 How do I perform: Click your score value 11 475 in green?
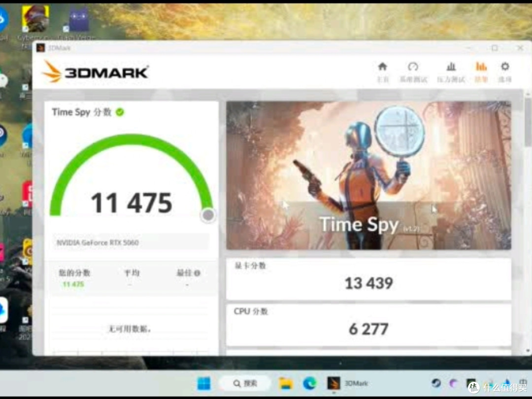[x=73, y=284]
